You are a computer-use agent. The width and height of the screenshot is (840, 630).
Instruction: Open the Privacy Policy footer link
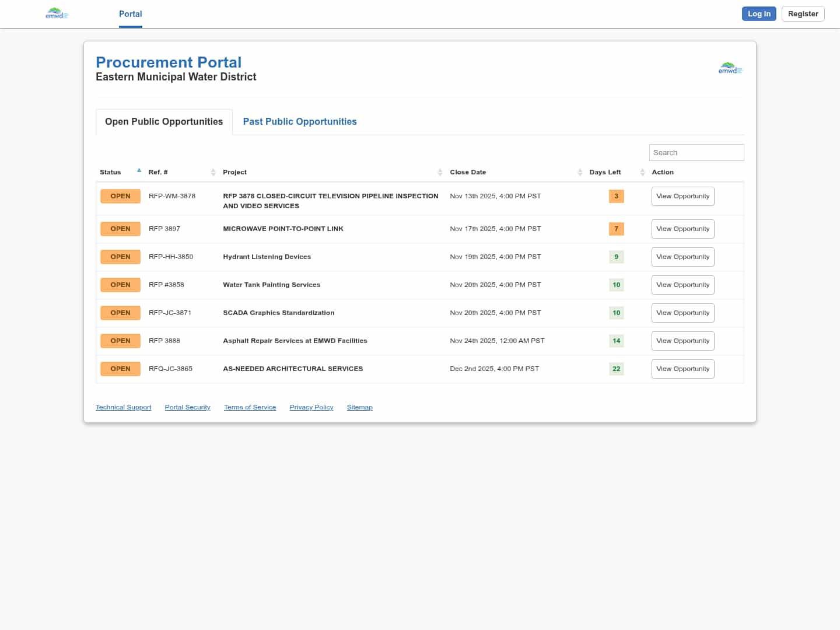(311, 407)
